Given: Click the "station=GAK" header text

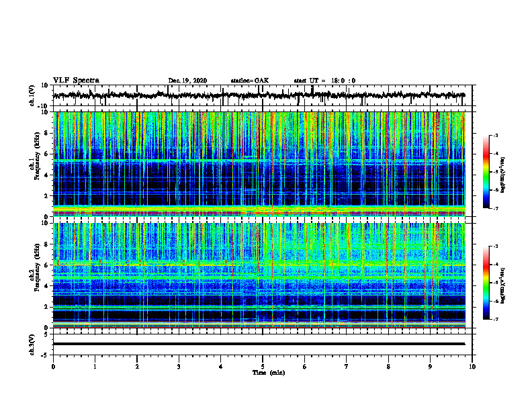Looking at the screenshot, I should pos(250,81).
